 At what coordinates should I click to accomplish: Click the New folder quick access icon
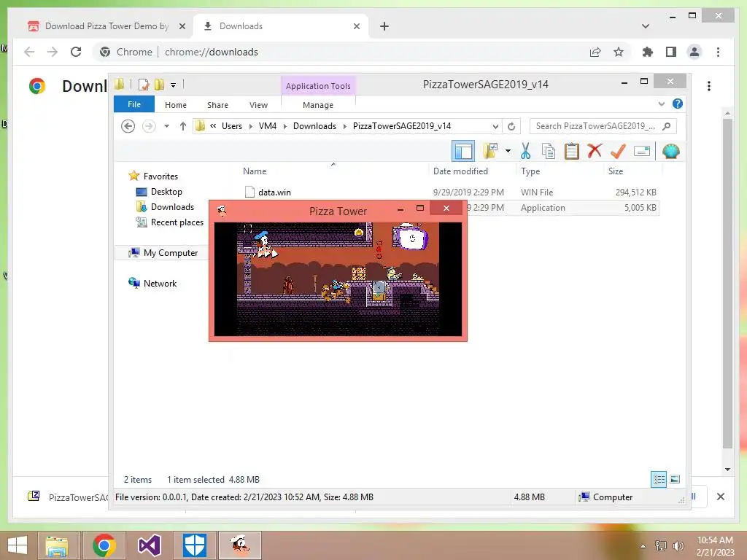click(159, 85)
